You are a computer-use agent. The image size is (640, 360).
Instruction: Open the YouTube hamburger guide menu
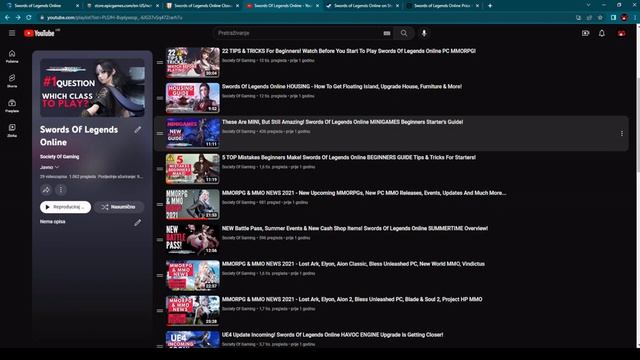pyautogui.click(x=12, y=33)
